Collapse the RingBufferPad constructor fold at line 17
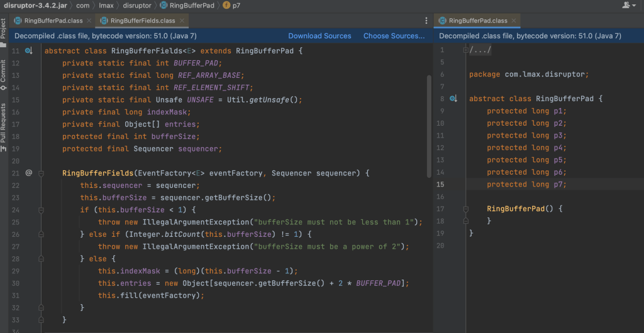This screenshot has height=333, width=644. 466,209
